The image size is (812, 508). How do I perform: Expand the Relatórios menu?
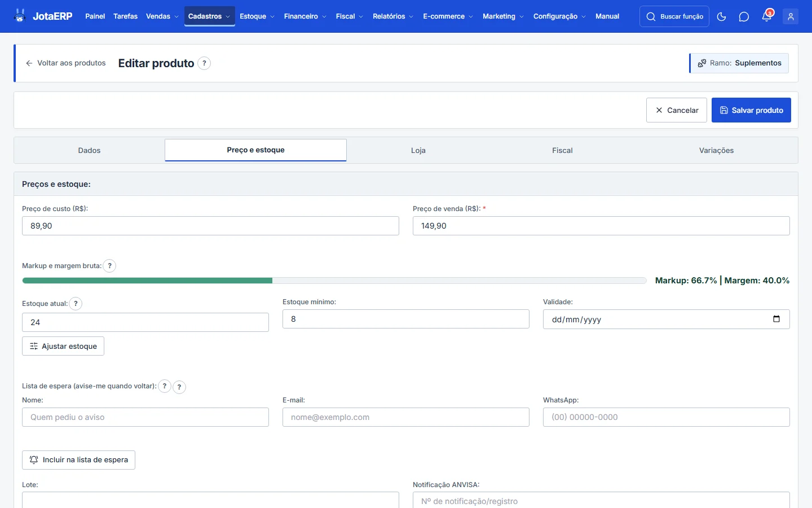(393, 16)
